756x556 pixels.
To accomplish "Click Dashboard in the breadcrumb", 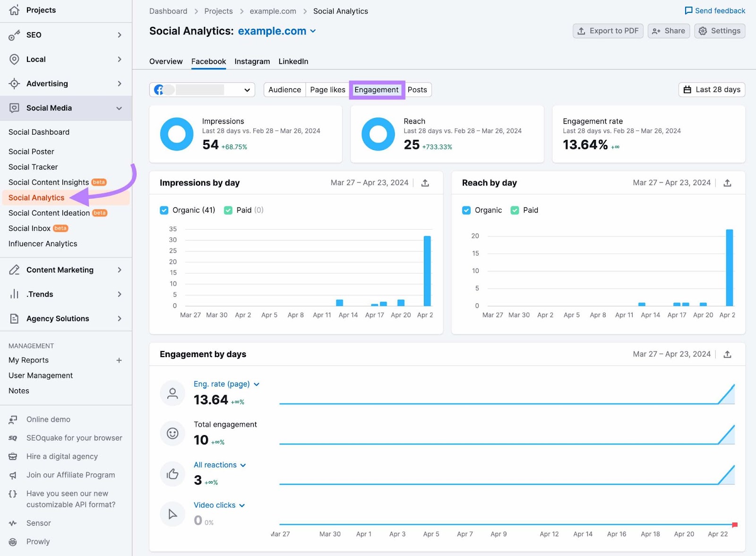I will click(168, 11).
